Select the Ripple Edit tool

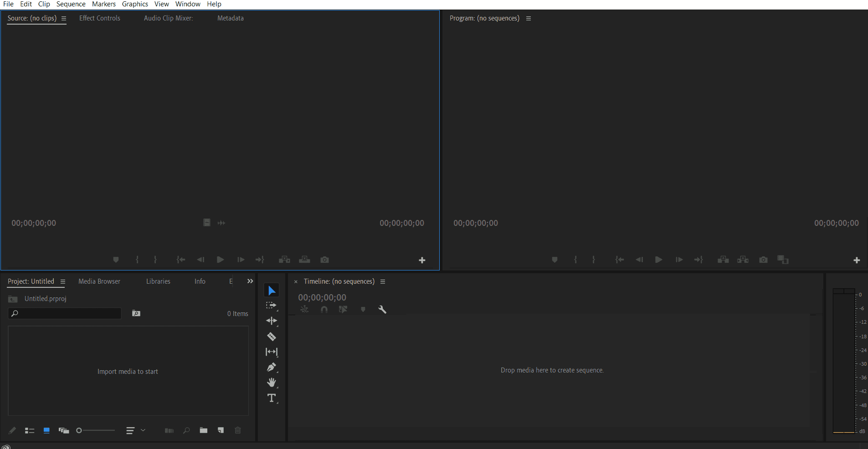[x=272, y=321]
